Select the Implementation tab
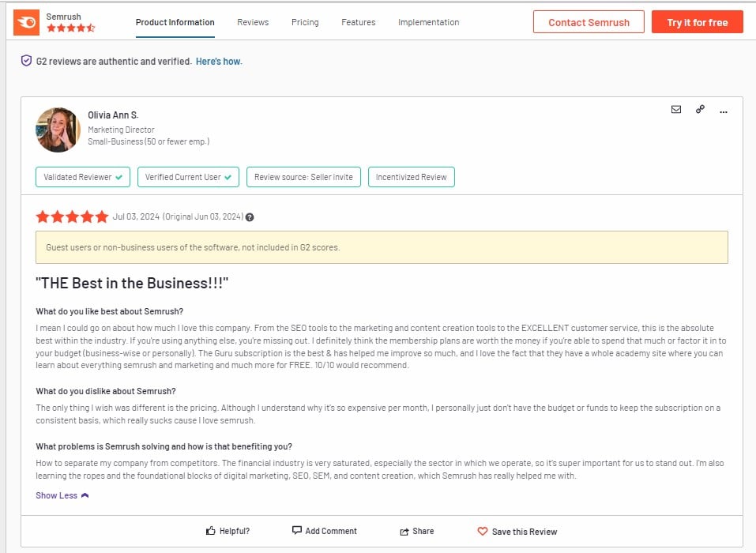 [428, 22]
